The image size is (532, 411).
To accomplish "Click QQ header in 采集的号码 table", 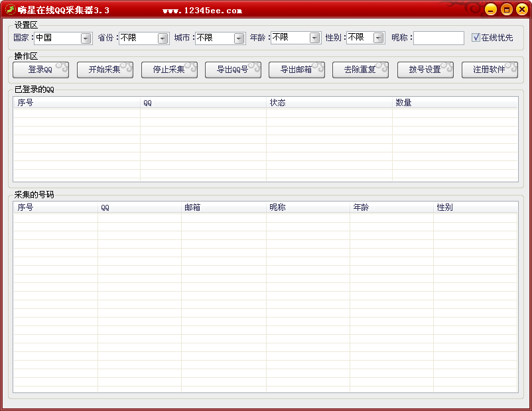I will 139,207.
